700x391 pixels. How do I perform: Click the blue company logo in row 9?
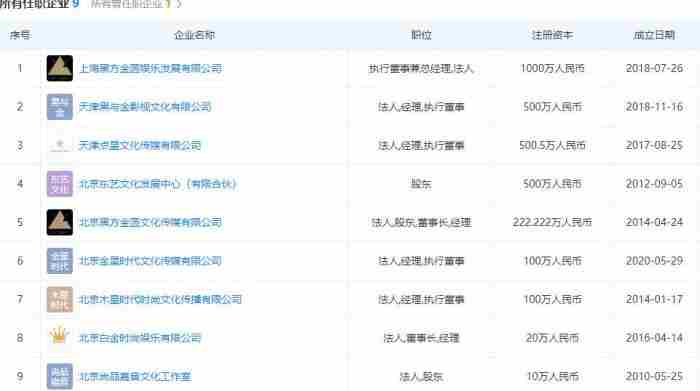point(60,376)
